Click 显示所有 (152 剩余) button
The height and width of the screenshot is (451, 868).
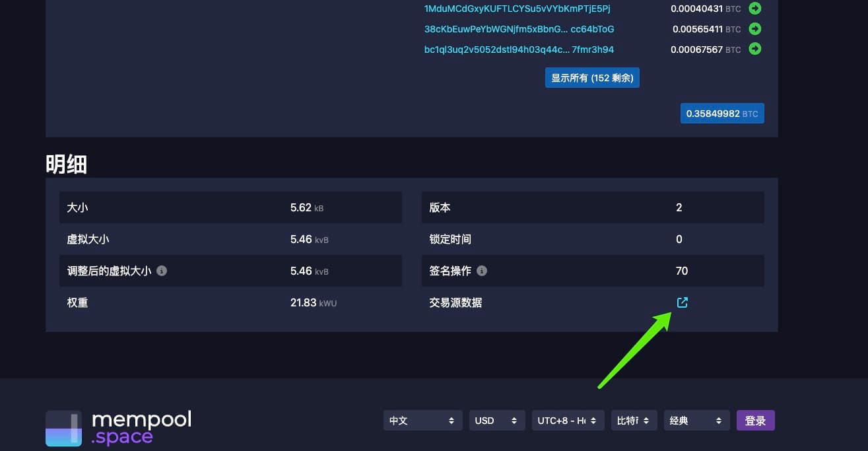pyautogui.click(x=592, y=78)
